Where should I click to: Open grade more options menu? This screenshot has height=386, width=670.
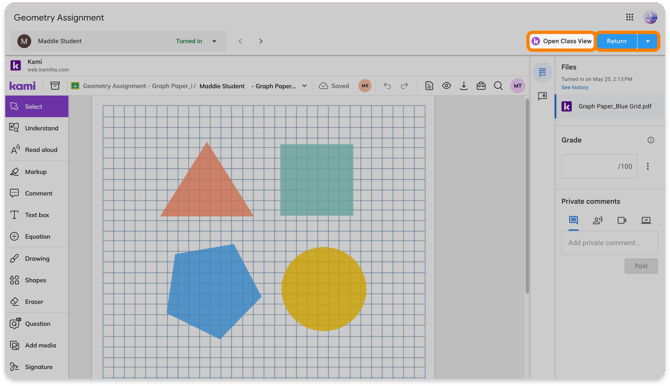pos(648,166)
